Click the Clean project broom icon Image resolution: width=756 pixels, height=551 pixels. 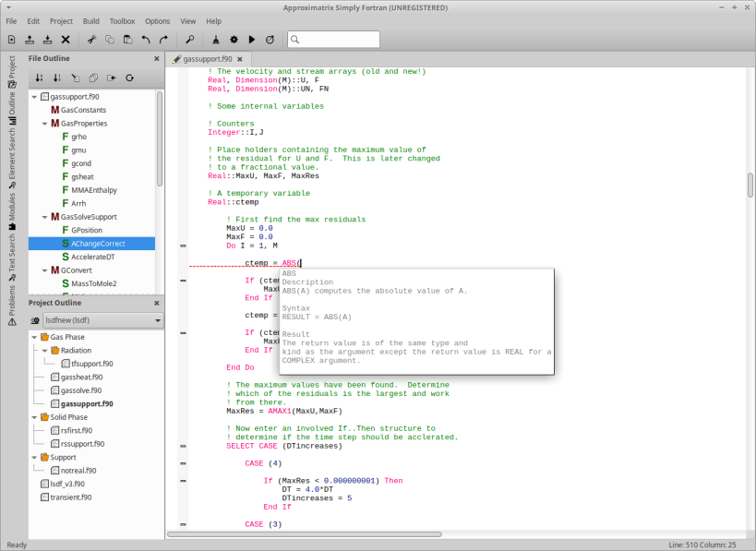[x=215, y=40]
